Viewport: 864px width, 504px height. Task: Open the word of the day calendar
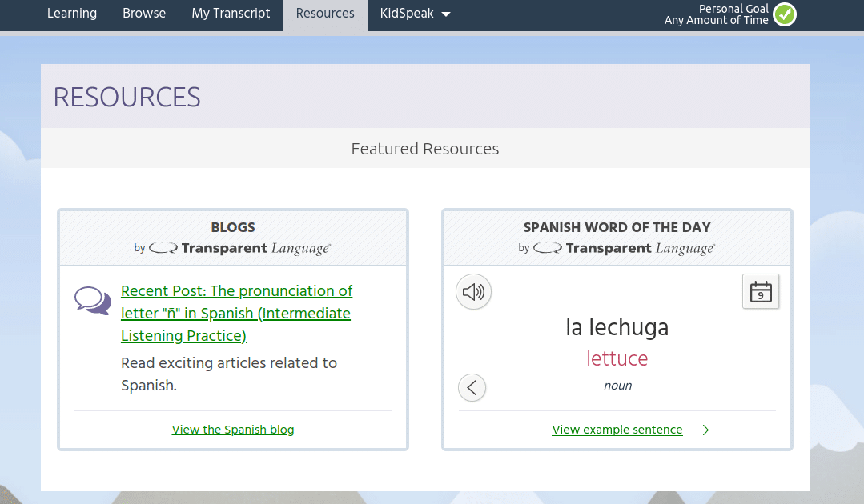[760, 292]
